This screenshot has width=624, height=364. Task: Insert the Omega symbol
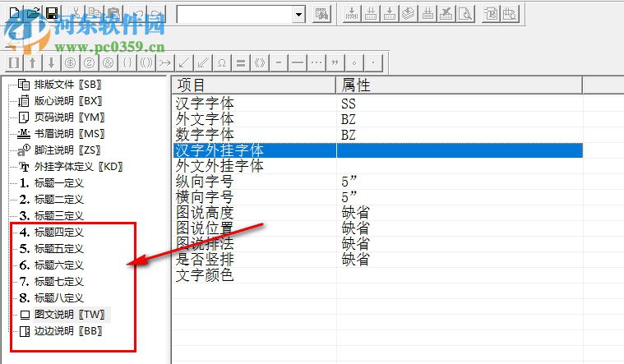pyautogui.click(x=222, y=62)
